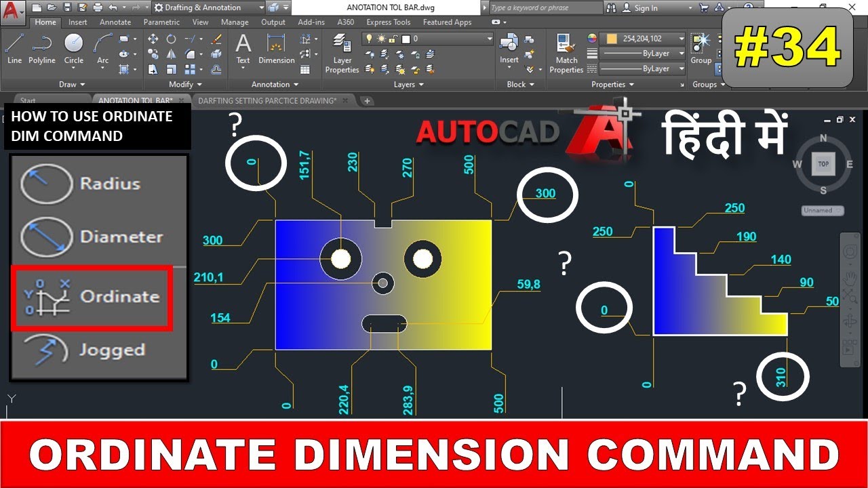This screenshot has width=868, height=488.
Task: Open the Unnamed UCS dropdown under ViewCube
Action: point(823,210)
